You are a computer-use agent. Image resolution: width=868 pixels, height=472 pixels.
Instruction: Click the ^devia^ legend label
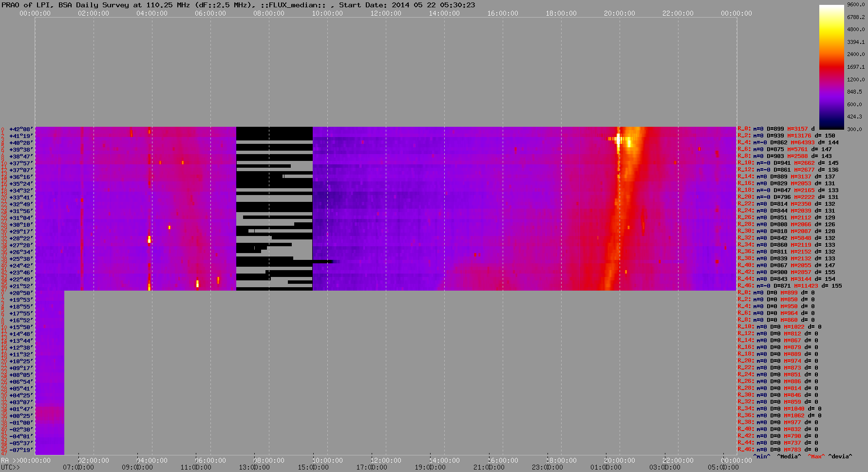(x=840, y=456)
